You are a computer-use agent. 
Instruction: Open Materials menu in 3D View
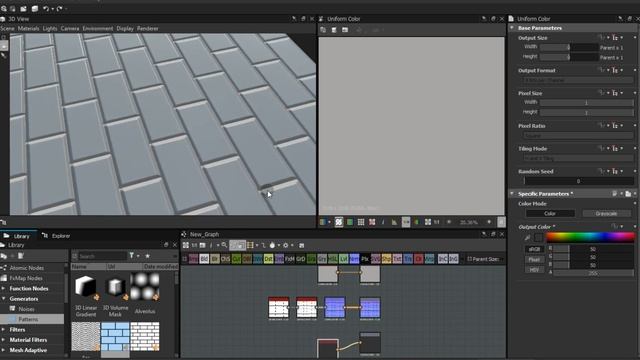click(x=29, y=28)
